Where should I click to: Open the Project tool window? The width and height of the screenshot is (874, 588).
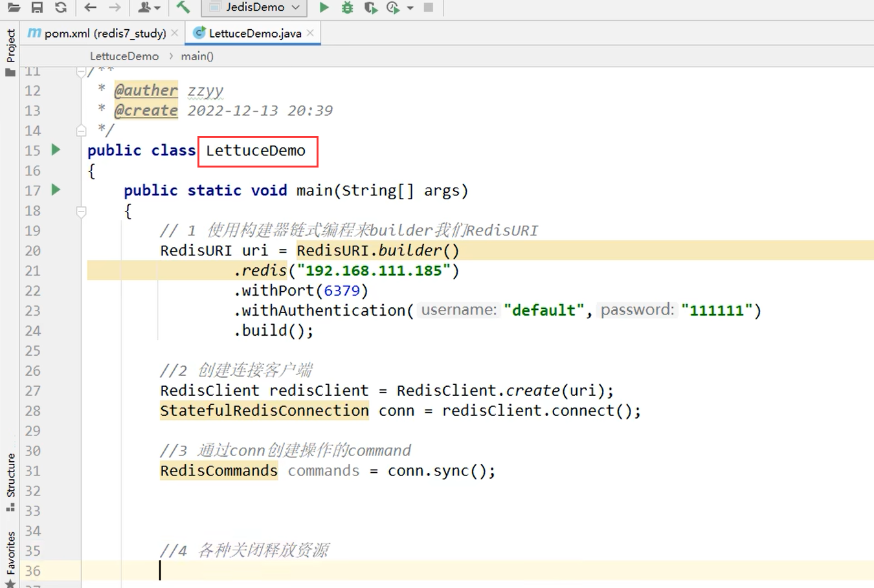(x=10, y=52)
